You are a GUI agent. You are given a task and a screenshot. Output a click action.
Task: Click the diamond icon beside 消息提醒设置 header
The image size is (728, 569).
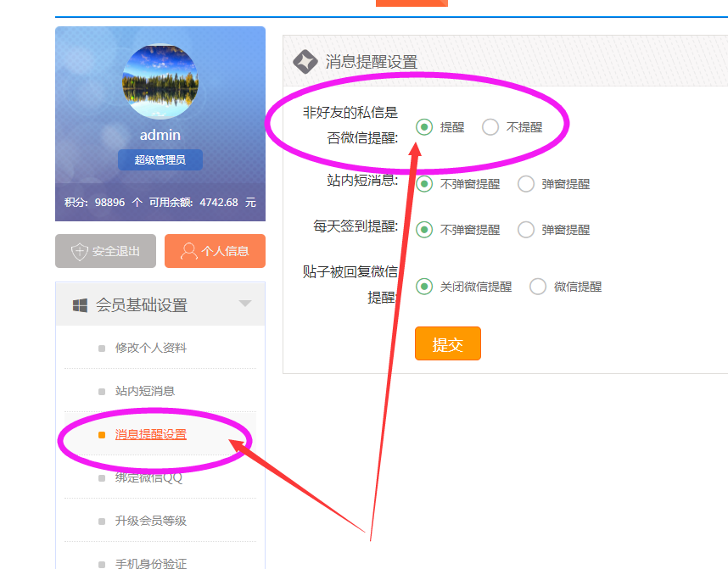[x=305, y=62]
